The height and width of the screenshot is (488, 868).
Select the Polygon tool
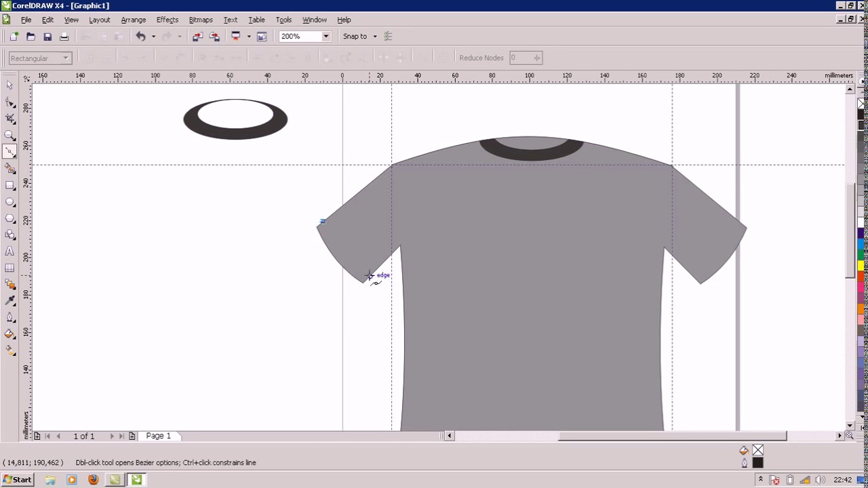click(10, 218)
